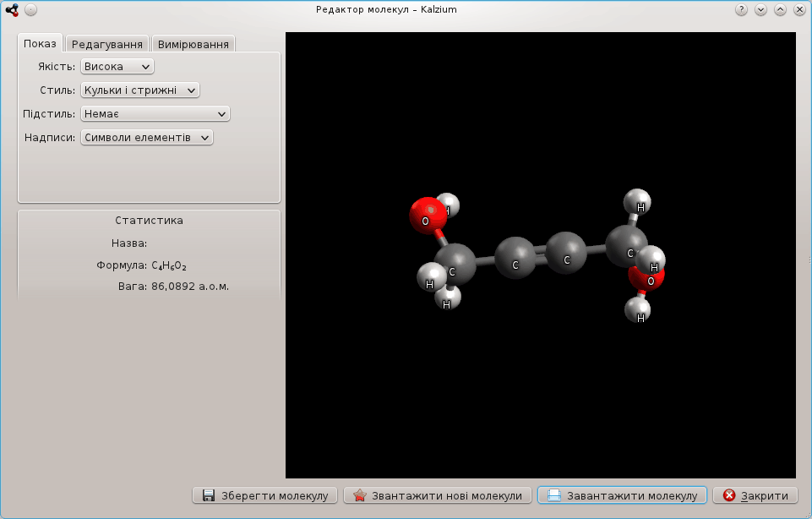The height and width of the screenshot is (519, 812).
Task: Close the window using title bar X
Action: pos(799,10)
